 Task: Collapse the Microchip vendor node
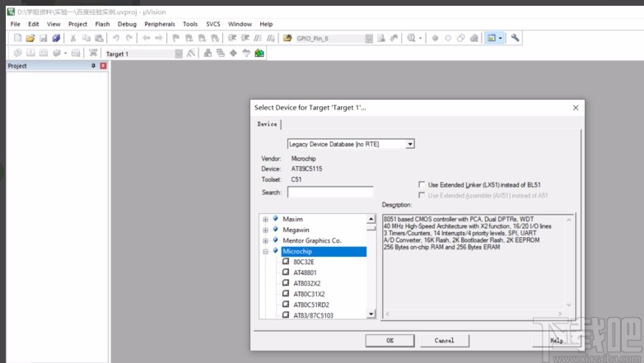[x=265, y=251]
